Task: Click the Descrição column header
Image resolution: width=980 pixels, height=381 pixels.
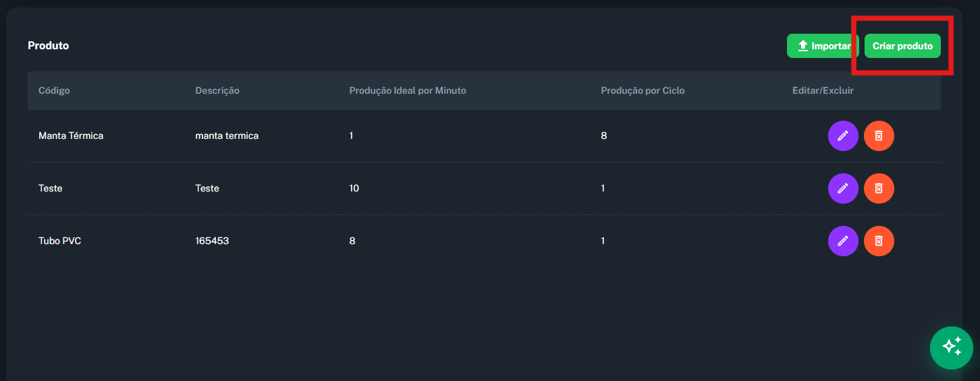Action: [x=217, y=90]
